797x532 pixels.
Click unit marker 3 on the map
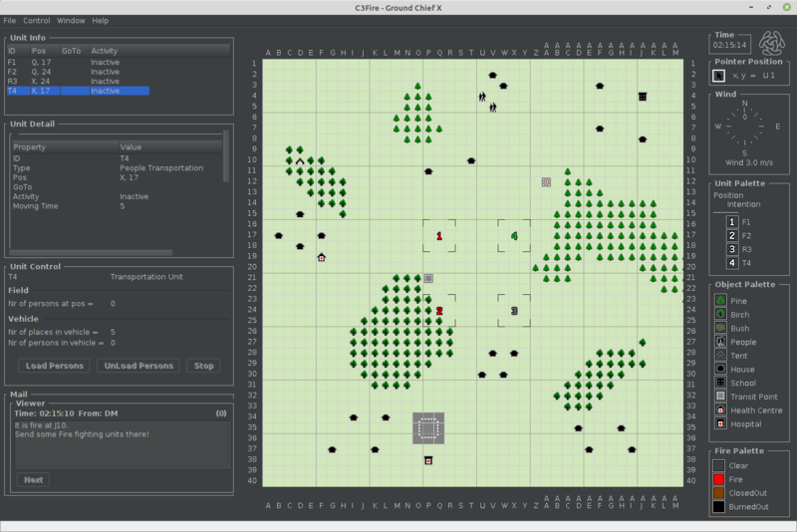pyautogui.click(x=514, y=311)
